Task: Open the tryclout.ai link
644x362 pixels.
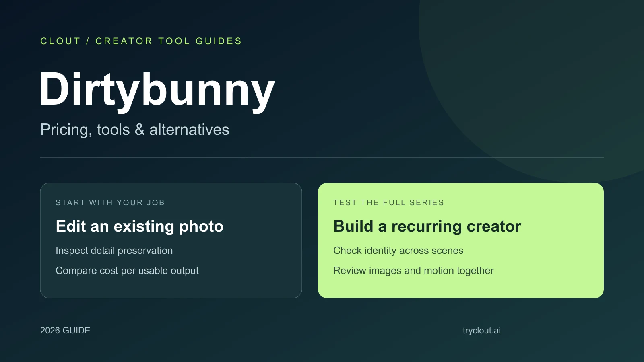Action: pyautogui.click(x=482, y=331)
